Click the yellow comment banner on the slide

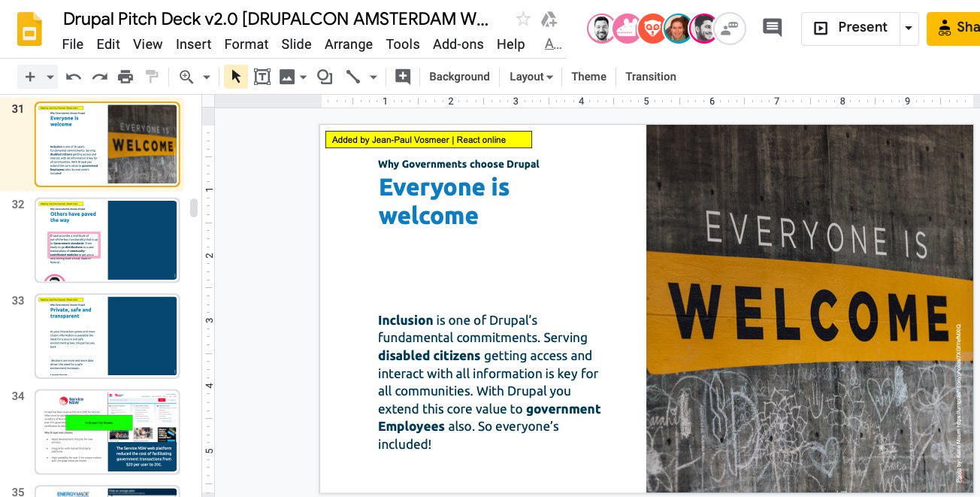[428, 139]
